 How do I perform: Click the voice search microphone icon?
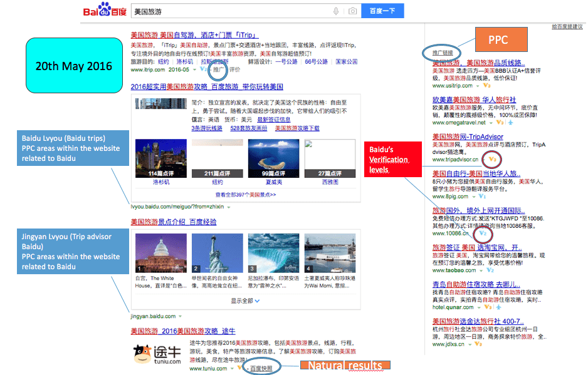(x=336, y=11)
